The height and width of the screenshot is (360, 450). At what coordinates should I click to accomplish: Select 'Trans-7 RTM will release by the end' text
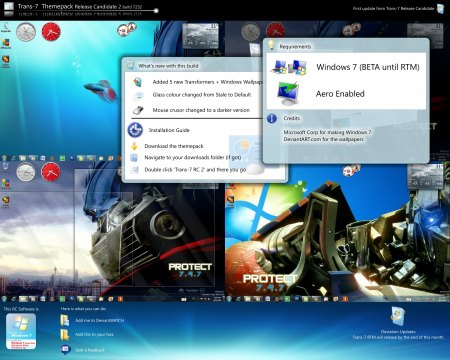pyautogui.click(x=398, y=337)
